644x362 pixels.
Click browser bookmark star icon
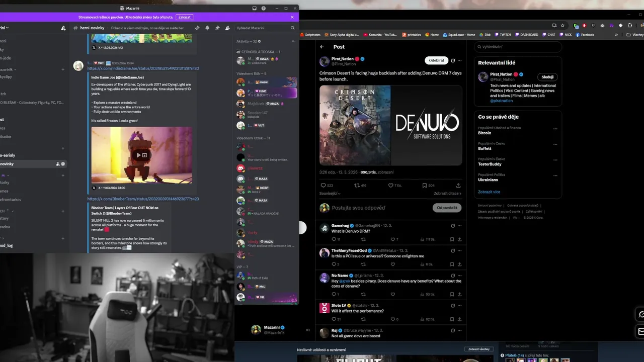(x=562, y=25)
